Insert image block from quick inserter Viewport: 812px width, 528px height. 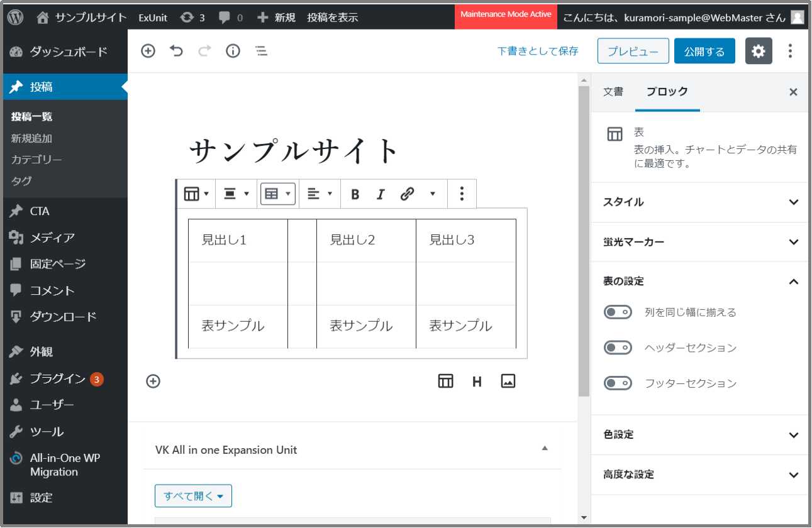(x=508, y=381)
